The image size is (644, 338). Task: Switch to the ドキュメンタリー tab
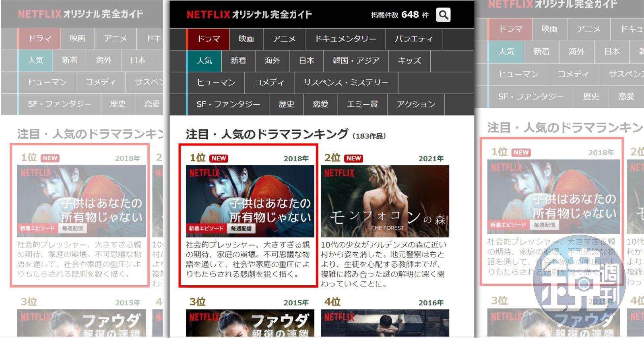click(x=345, y=39)
